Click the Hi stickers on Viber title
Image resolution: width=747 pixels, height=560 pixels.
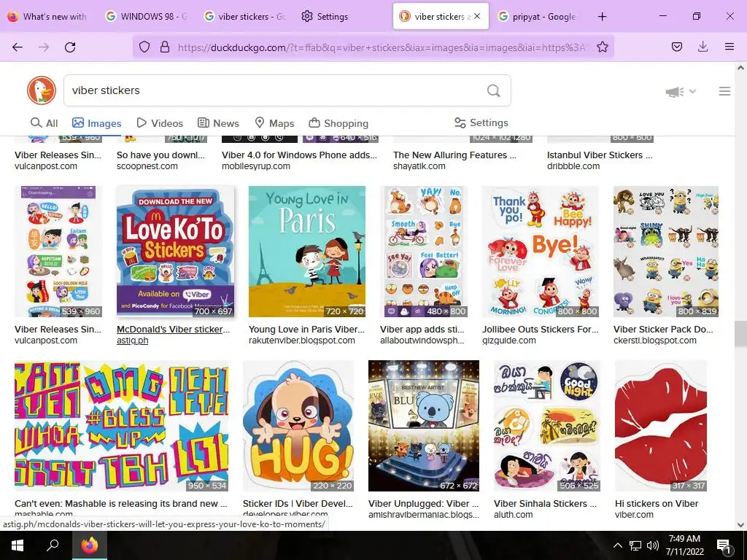coord(657,503)
